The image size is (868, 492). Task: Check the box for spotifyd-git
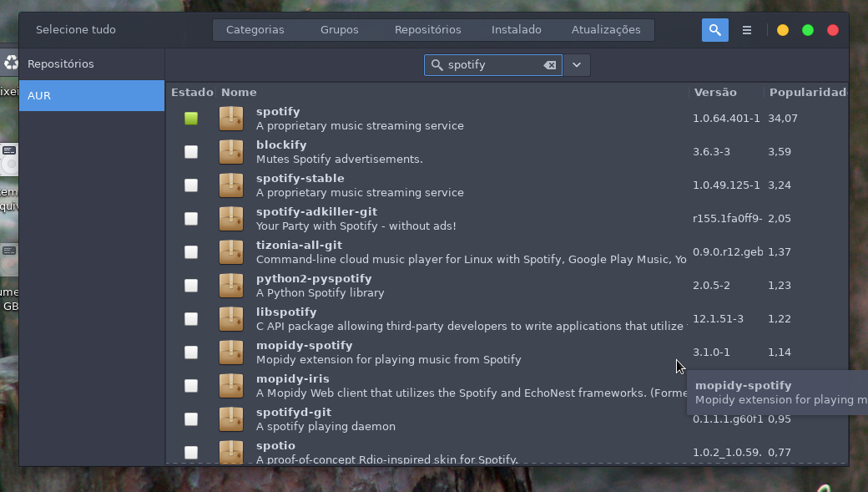(191, 418)
